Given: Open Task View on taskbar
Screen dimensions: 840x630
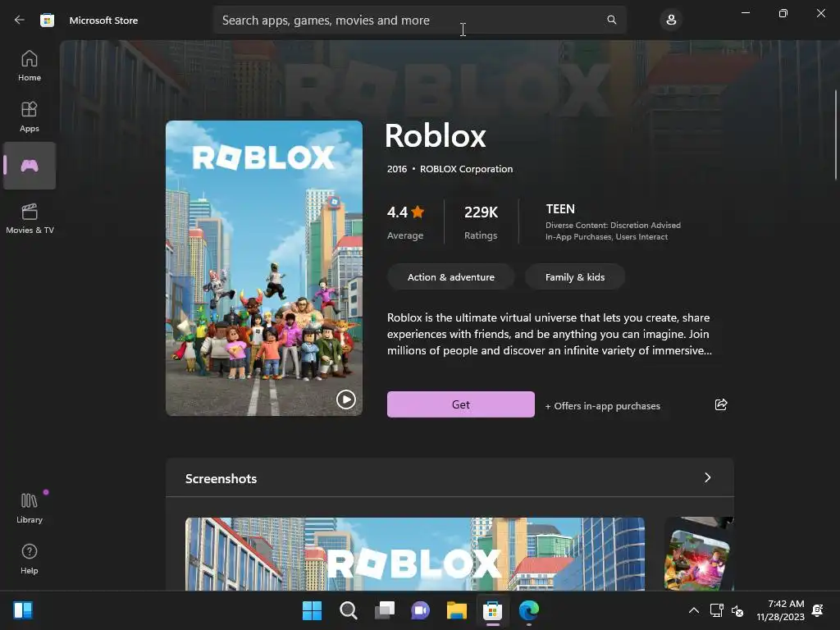Looking at the screenshot, I should point(385,610).
